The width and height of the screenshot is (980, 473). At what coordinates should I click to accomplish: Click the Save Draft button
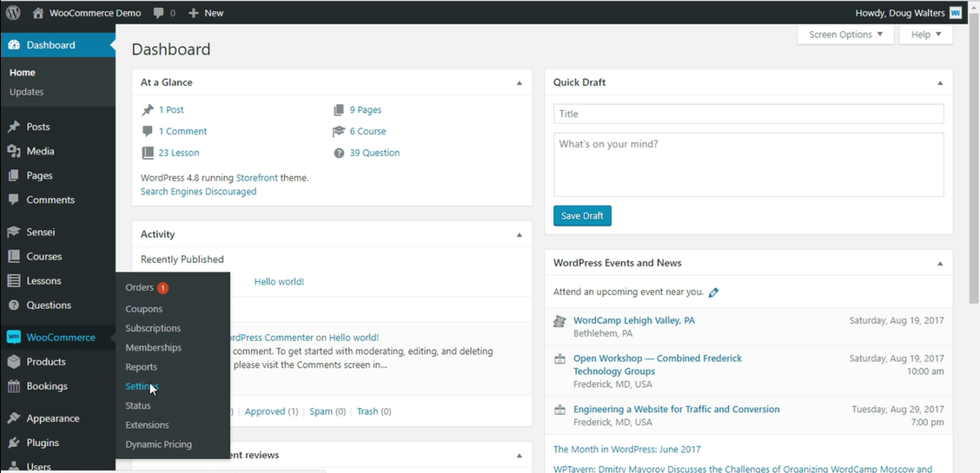click(582, 216)
